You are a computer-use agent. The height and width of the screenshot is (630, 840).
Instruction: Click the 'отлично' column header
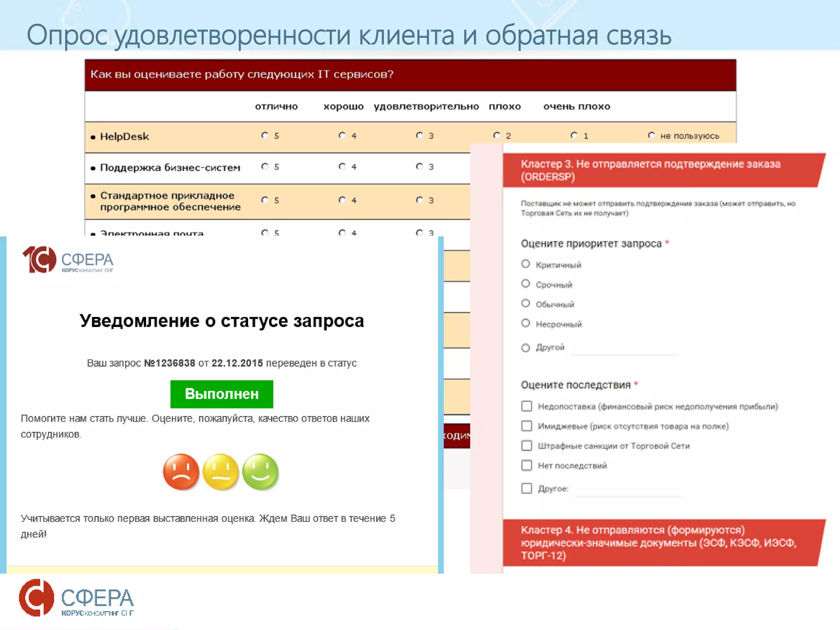coord(276,107)
